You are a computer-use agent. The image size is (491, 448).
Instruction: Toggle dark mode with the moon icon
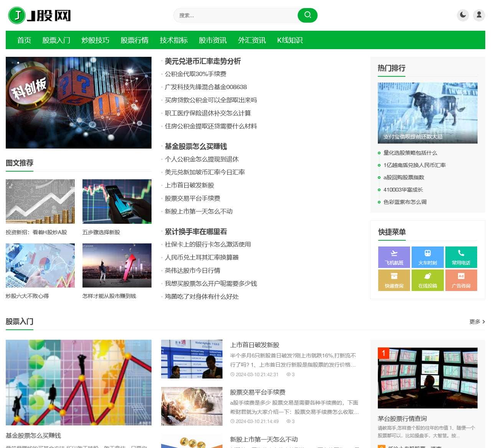click(463, 15)
